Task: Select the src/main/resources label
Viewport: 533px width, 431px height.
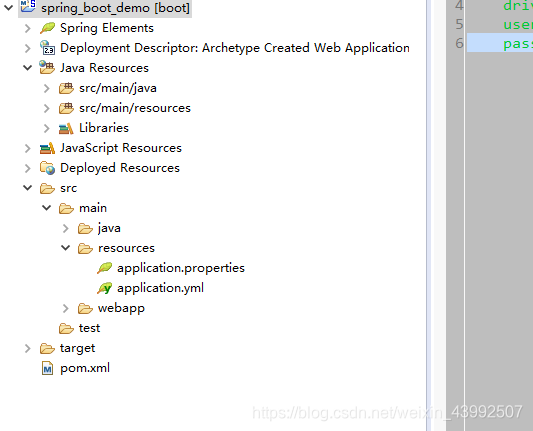Action: pyautogui.click(x=135, y=108)
